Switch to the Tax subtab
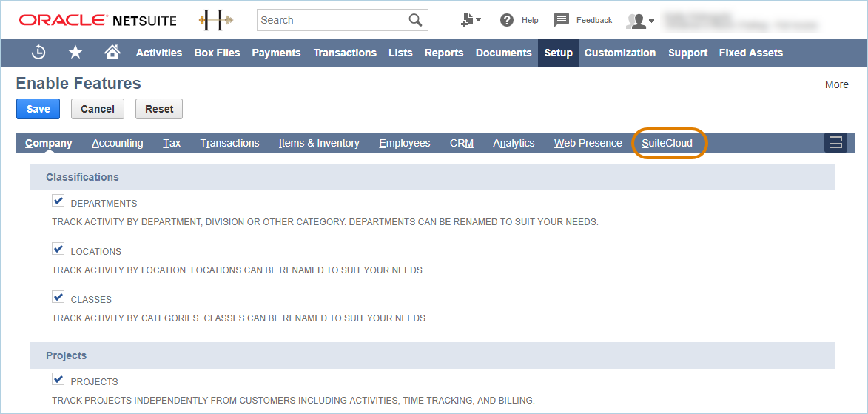 [x=172, y=143]
